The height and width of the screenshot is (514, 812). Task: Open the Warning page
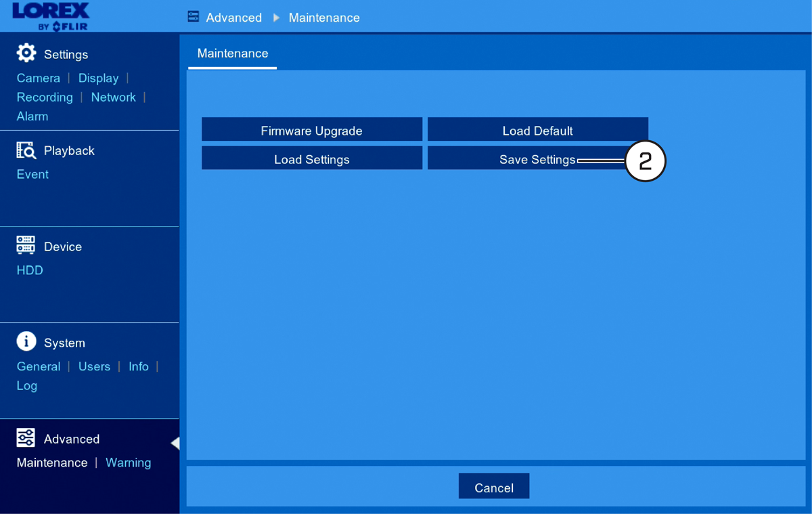128,463
